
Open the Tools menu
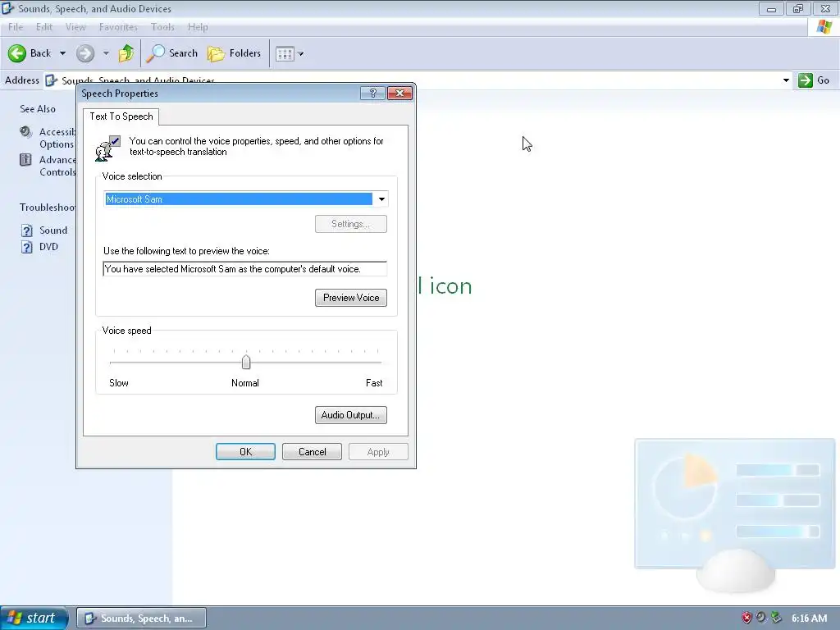click(162, 27)
